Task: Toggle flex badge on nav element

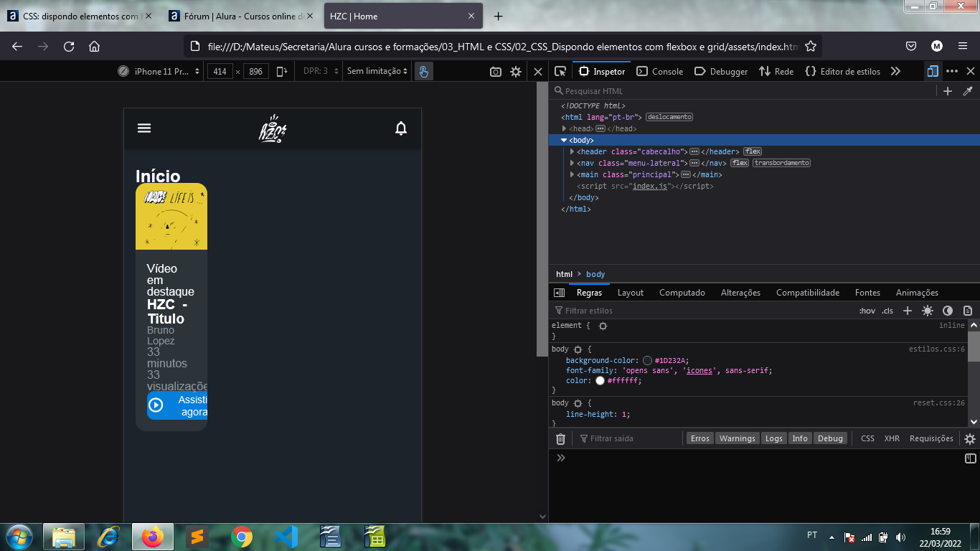Action: click(740, 163)
